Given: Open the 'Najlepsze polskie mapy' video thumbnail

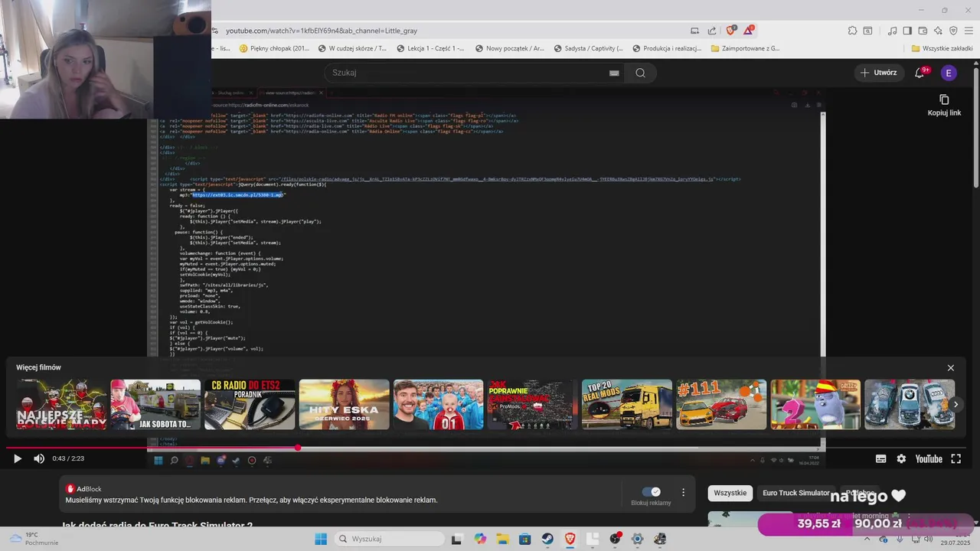Looking at the screenshot, I should pos(61,404).
